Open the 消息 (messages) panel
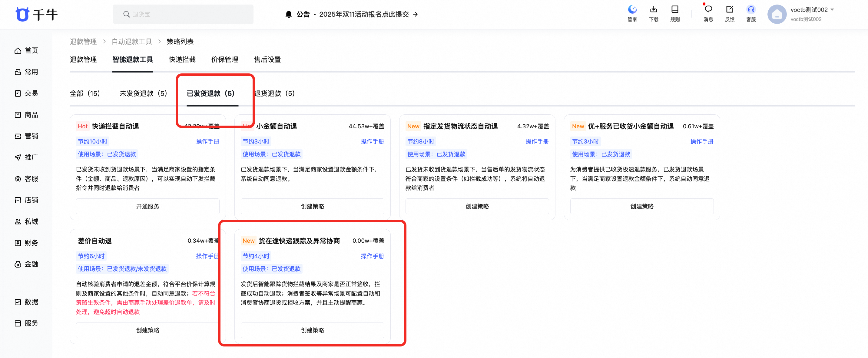 pos(707,13)
